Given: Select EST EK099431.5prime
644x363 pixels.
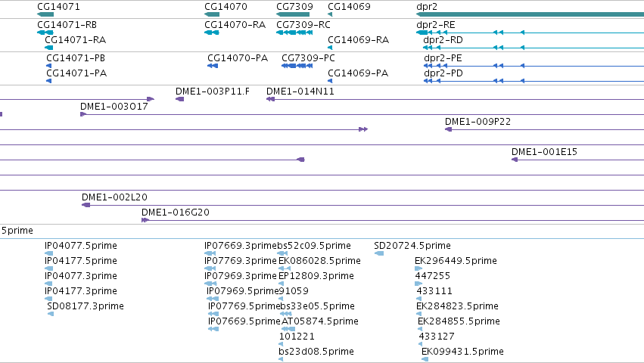Looking at the screenshot, I should [462, 352].
